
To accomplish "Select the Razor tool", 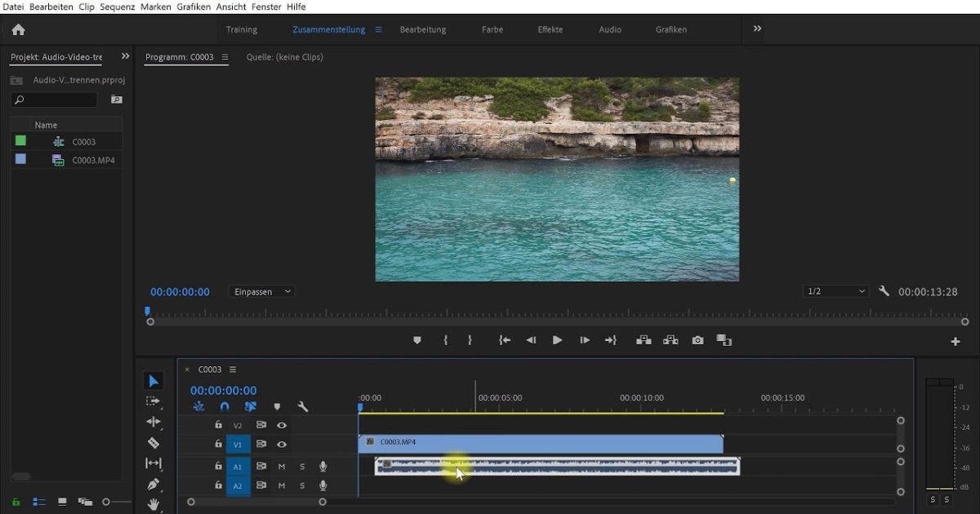I will (154, 443).
